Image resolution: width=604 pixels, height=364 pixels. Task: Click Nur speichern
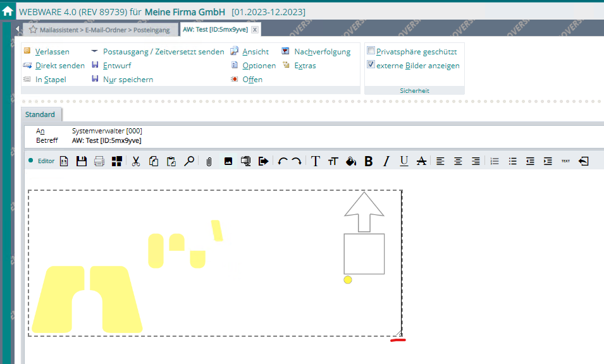point(128,80)
